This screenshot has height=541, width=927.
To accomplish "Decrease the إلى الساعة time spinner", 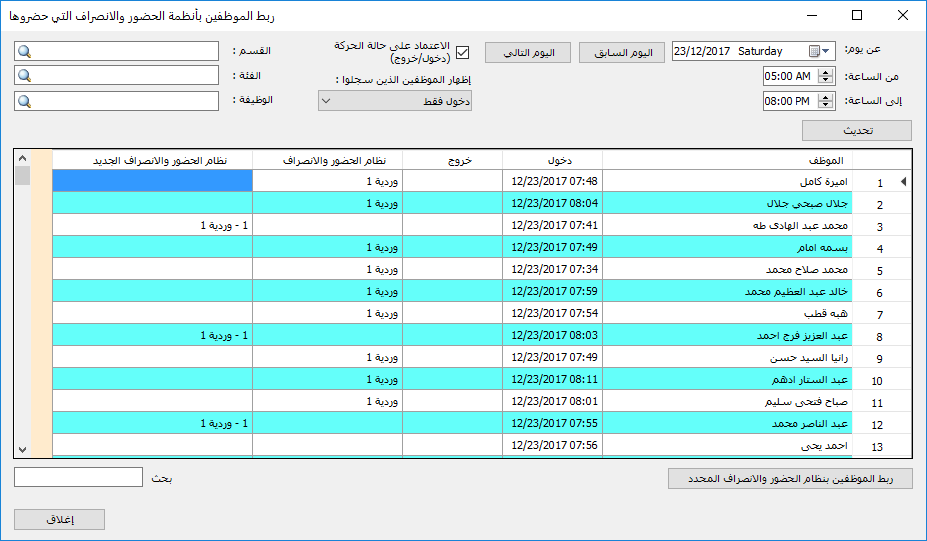I will click(826, 105).
